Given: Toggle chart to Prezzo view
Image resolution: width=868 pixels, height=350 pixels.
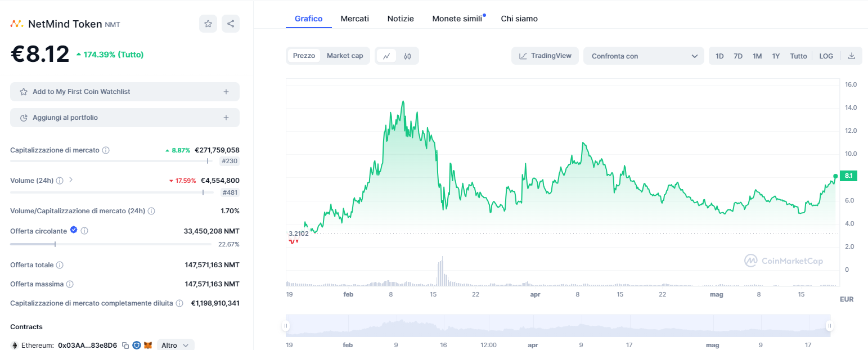Looking at the screenshot, I should click(x=304, y=56).
